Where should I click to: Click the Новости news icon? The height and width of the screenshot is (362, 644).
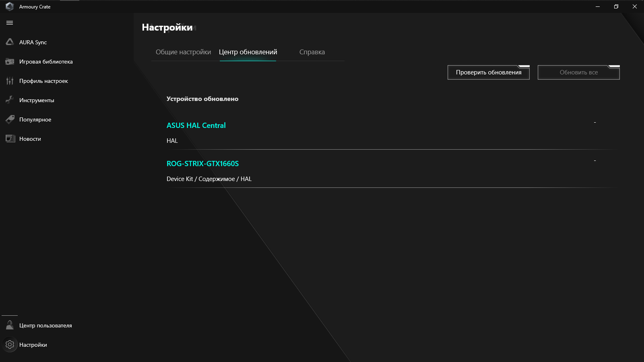[x=10, y=139]
